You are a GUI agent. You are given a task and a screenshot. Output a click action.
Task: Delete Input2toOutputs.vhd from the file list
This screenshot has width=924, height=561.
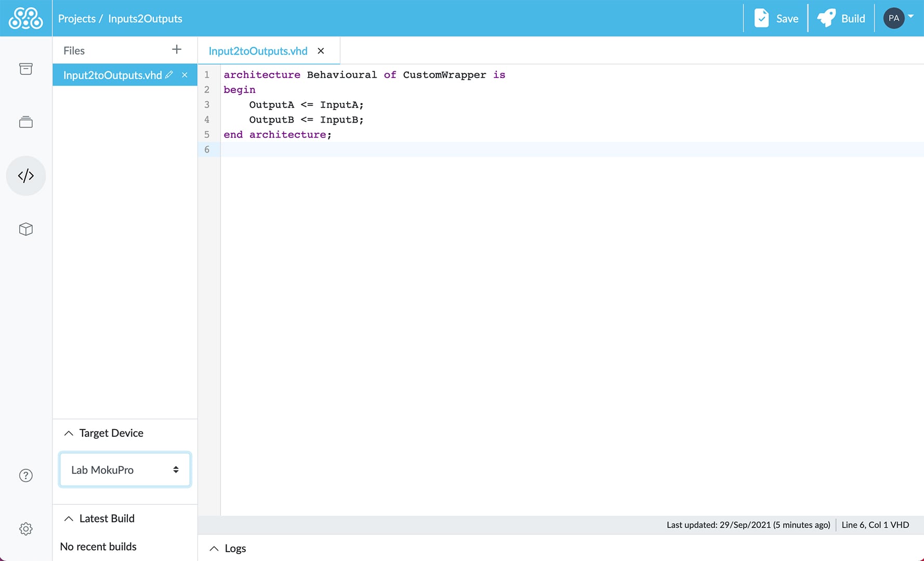pos(184,75)
